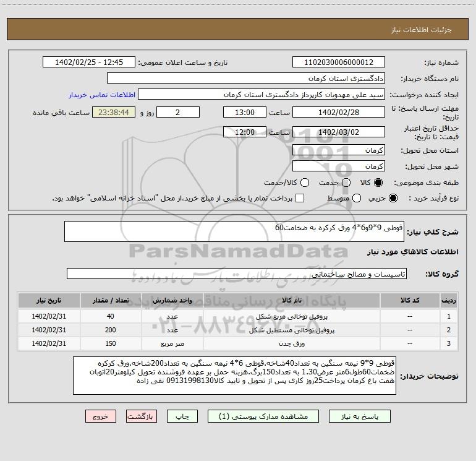Viewport: 476px width, 461px height.
Task: Click the استان محل تحویل field کرمان
Action: (339, 150)
